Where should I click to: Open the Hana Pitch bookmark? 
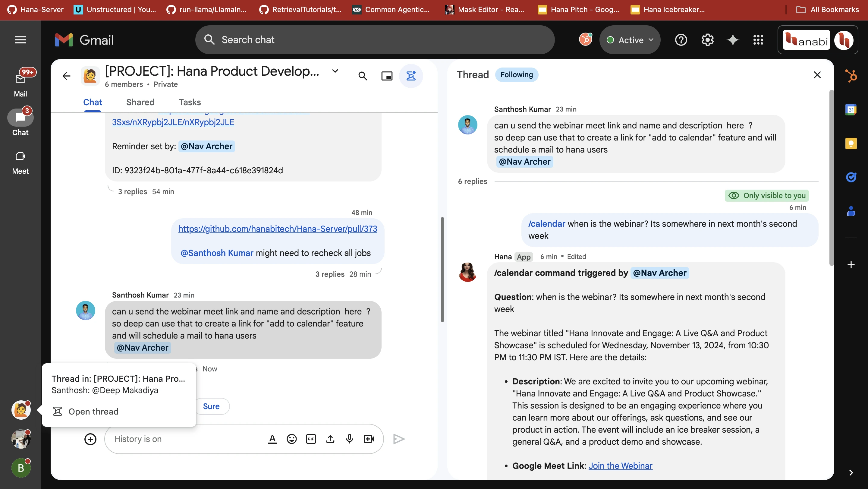[579, 9]
